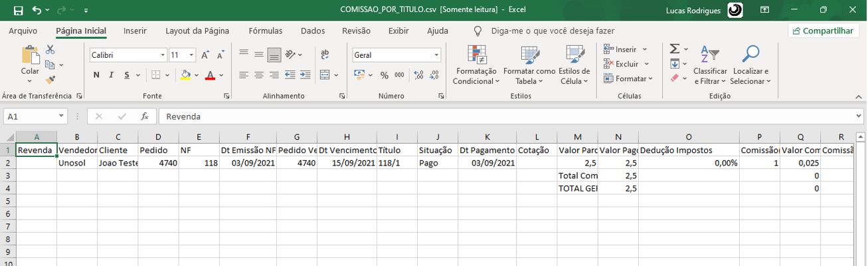Switch to the Inserir tab
Image resolution: width=868 pixels, height=266 pixels.
[135, 31]
